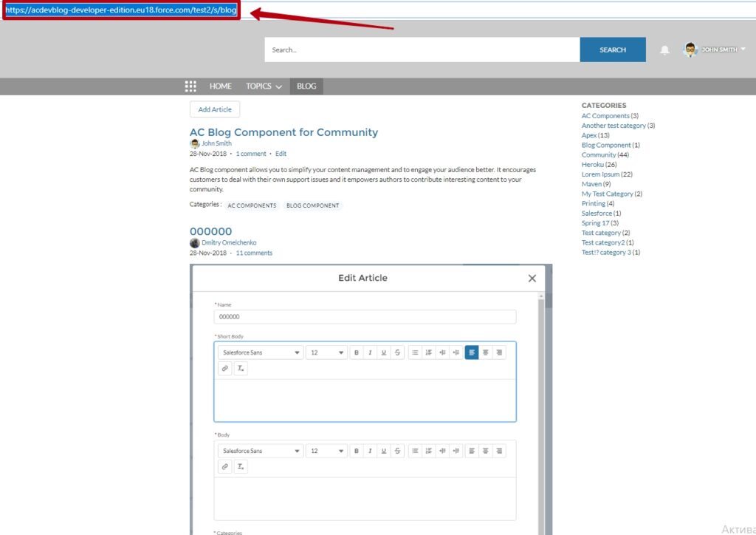The height and width of the screenshot is (535, 756).
Task: Center align text in Short Body editor
Action: pyautogui.click(x=486, y=352)
